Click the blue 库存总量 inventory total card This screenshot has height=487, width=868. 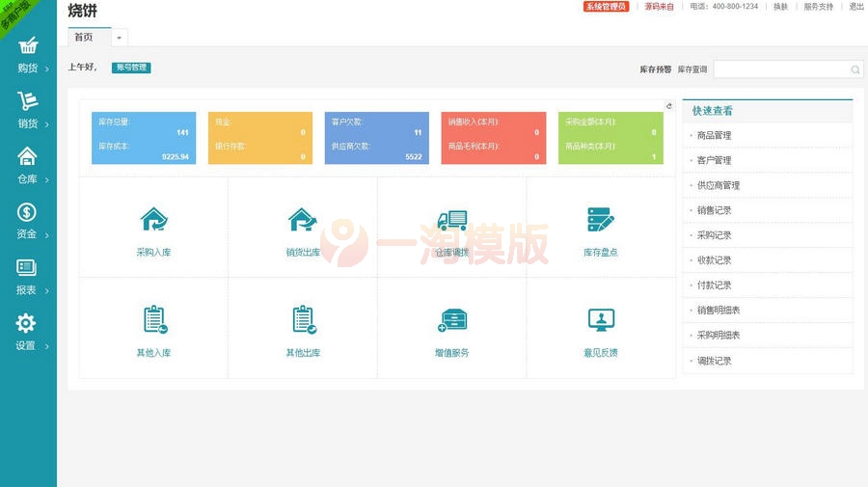144,138
